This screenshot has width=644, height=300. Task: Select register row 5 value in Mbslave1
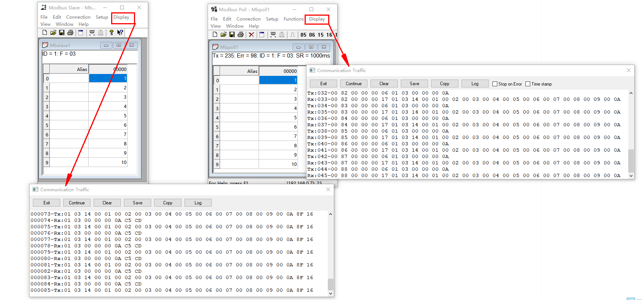[108, 125]
